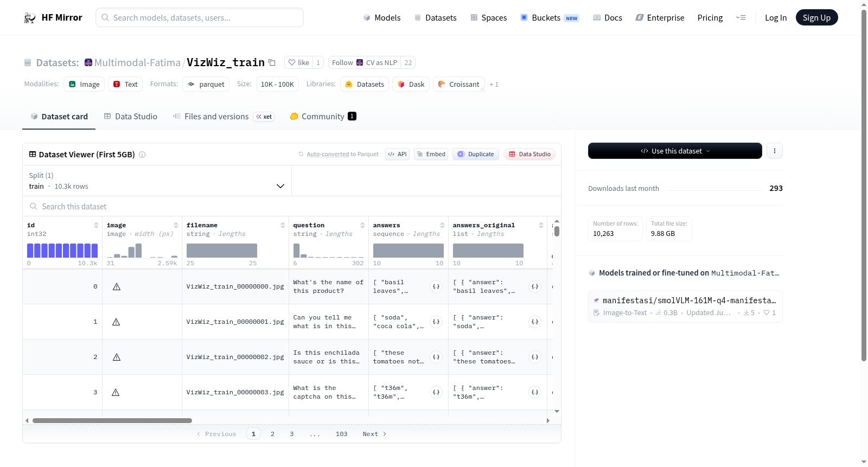Screen dimensions: 868x467
Task: Open Datasets in the top navigation
Action: point(436,18)
